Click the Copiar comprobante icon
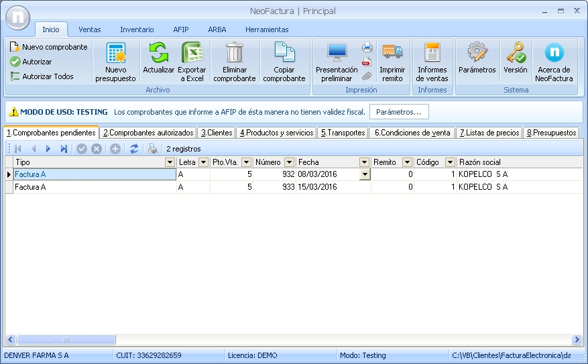588x364 pixels. click(x=284, y=52)
